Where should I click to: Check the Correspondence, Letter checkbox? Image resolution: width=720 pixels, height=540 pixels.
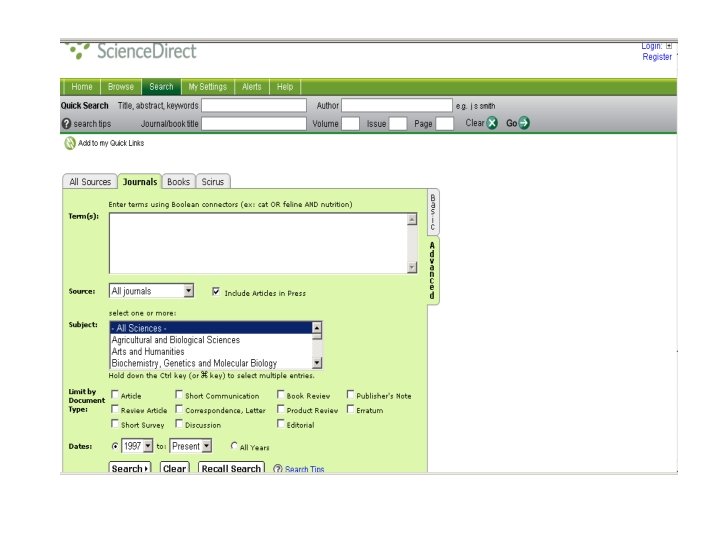pyautogui.click(x=179, y=409)
